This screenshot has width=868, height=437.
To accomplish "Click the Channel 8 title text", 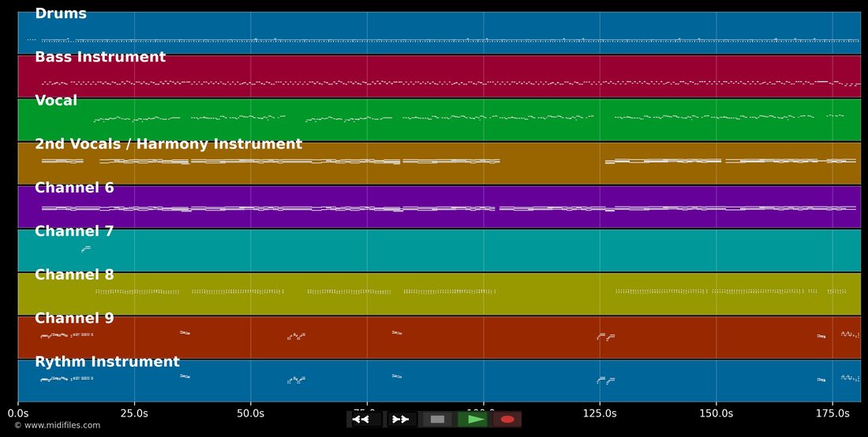I will [74, 275].
